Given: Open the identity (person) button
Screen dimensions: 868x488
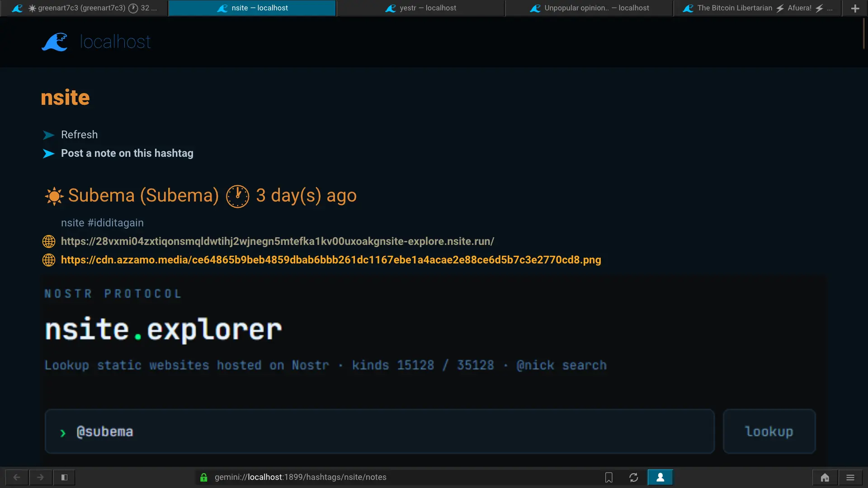Looking at the screenshot, I should click(660, 477).
